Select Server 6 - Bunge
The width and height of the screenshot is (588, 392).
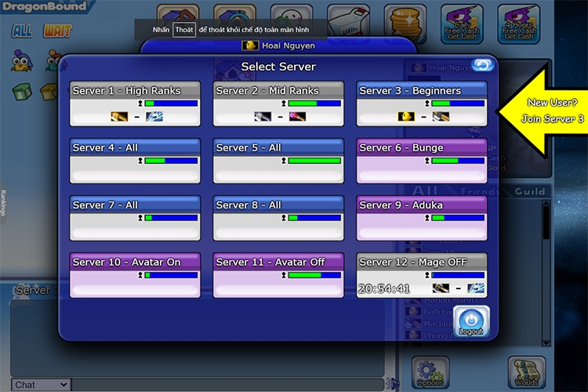(422, 161)
